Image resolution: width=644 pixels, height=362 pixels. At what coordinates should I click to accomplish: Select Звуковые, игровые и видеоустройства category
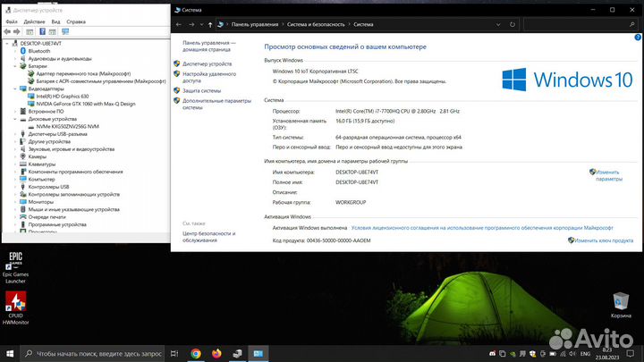(72, 149)
